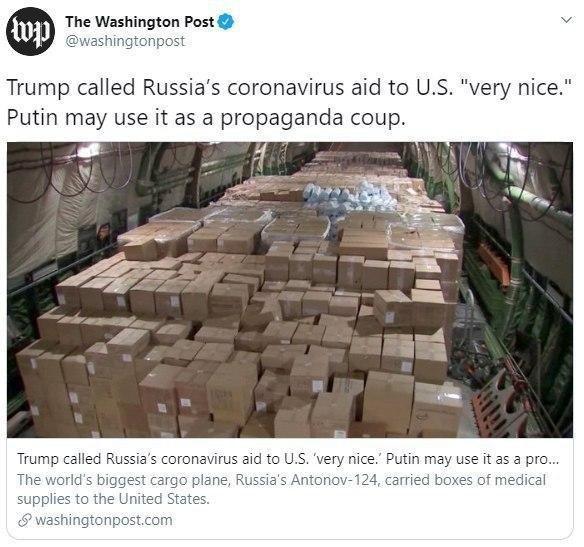Screen dimensions: 584x547
Task: Click 'supplies to the United States.' text
Action: (113, 499)
